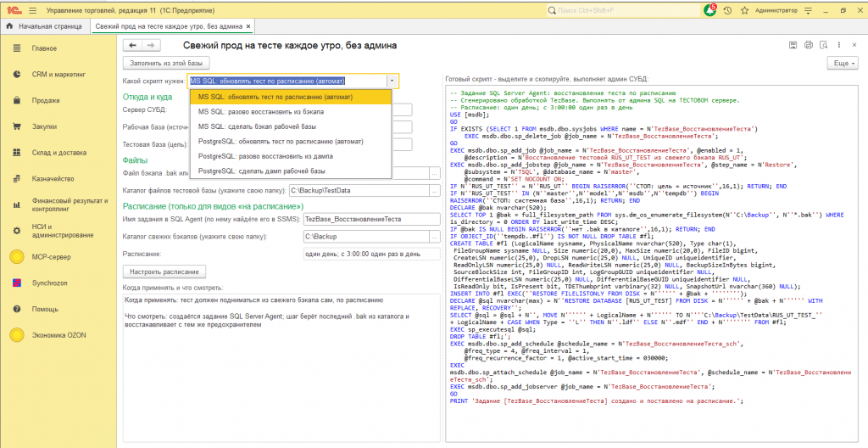Image resolution: width=868 pixels, height=448 pixels.
Task: Click the Готовый скрипт label text
Action: point(547,79)
